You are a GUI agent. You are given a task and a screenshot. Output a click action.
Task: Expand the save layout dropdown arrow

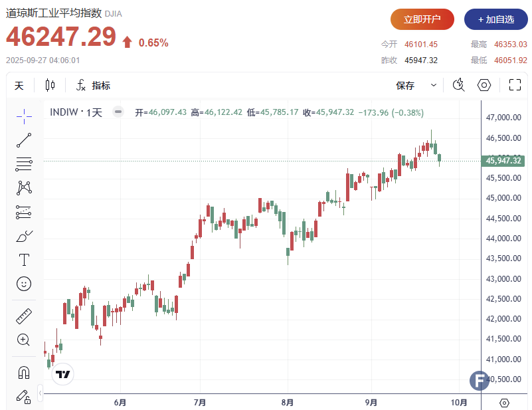(434, 85)
